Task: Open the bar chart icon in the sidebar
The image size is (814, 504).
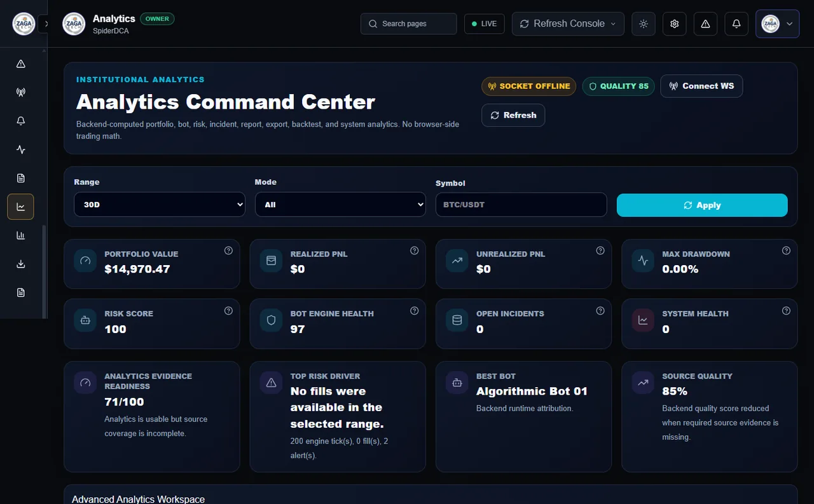Action: point(21,235)
